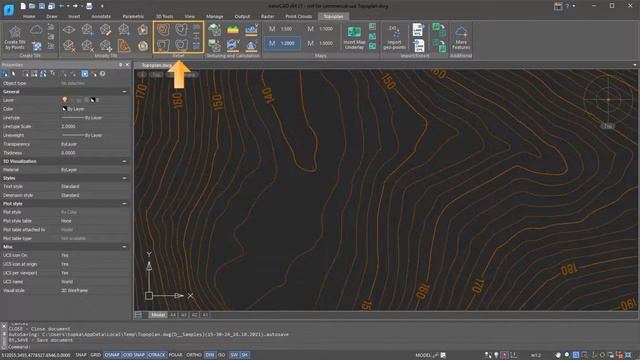Image resolution: width=640 pixels, height=360 pixels.
Task: Open the Annotate ribbon tab
Action: (101, 16)
